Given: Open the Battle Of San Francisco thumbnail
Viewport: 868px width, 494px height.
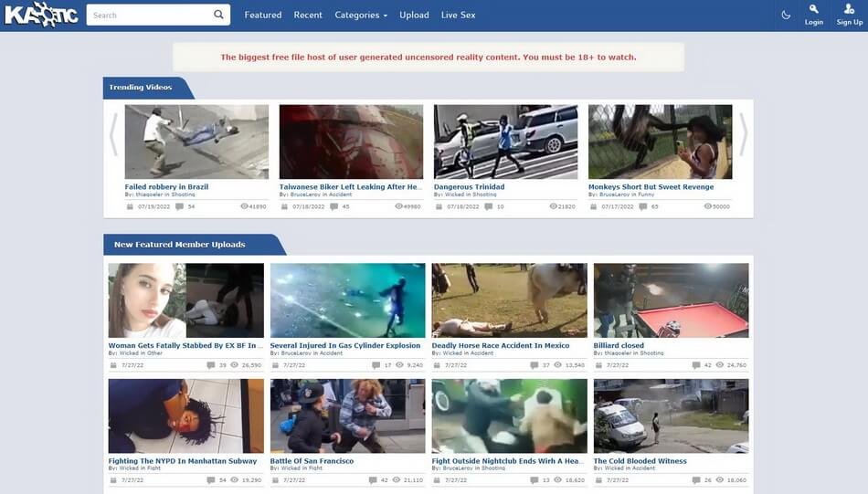Looking at the screenshot, I should [x=347, y=415].
